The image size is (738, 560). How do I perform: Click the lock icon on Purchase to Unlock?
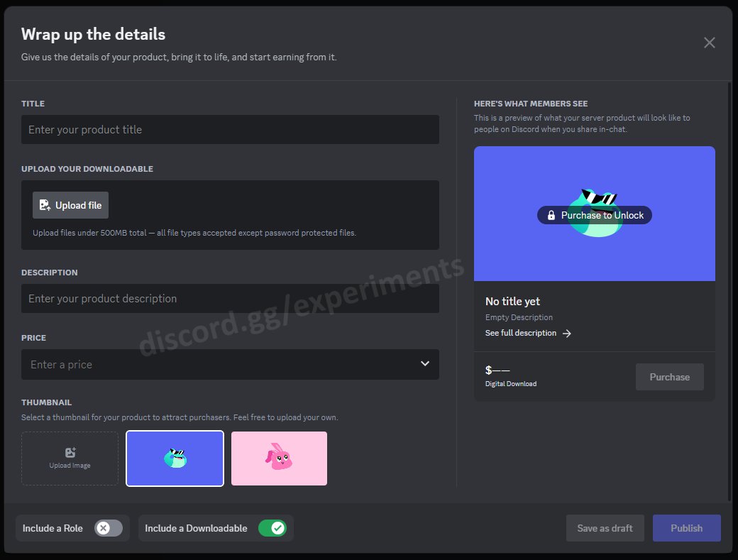point(551,214)
